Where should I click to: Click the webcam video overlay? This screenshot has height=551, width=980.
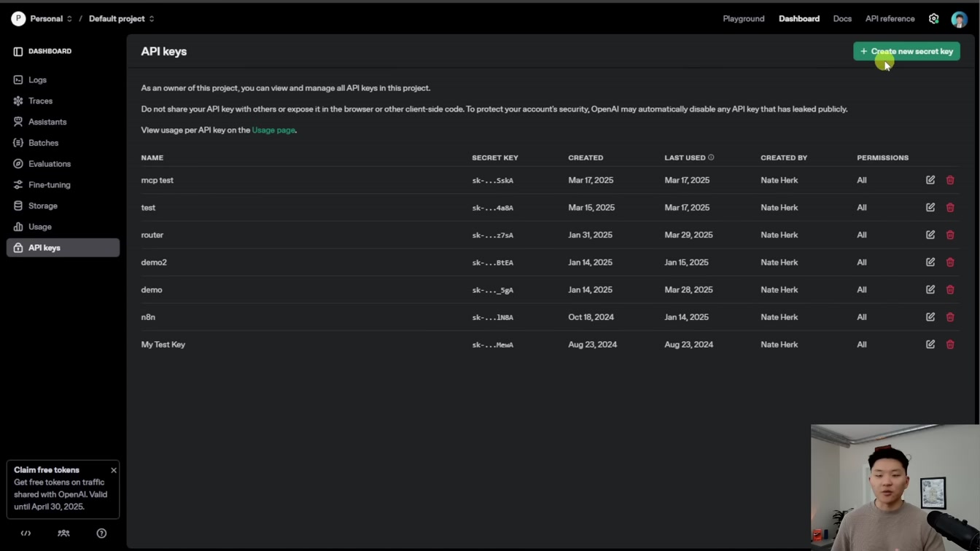point(895,488)
